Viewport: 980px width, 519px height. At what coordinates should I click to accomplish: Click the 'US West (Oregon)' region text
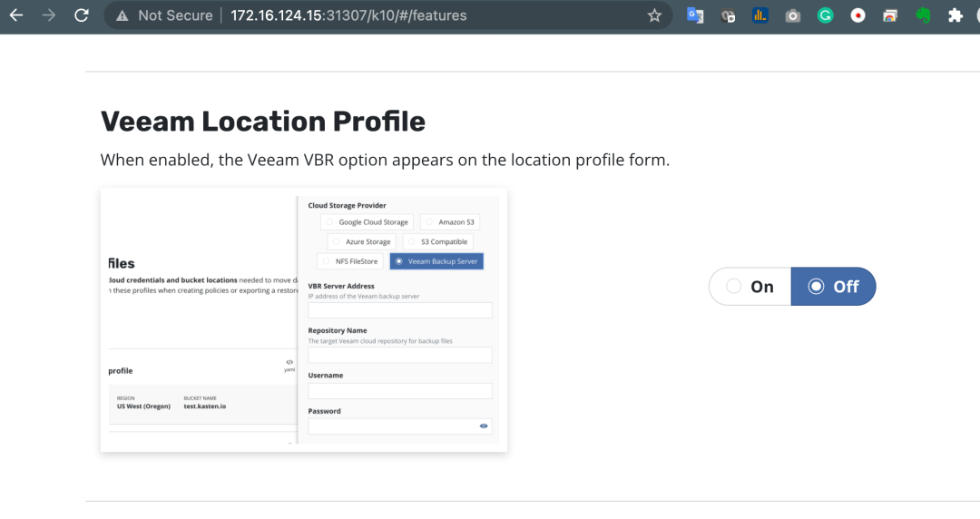coord(143,406)
